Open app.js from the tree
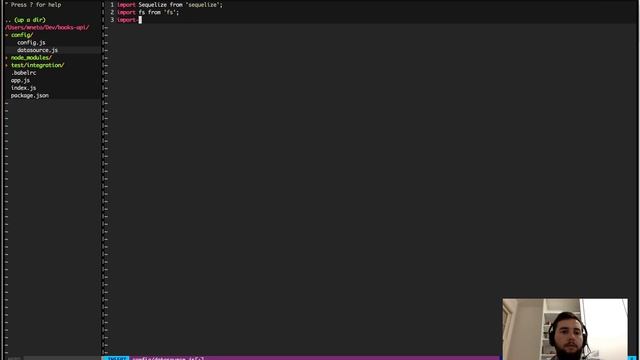640x360 pixels. [20, 80]
